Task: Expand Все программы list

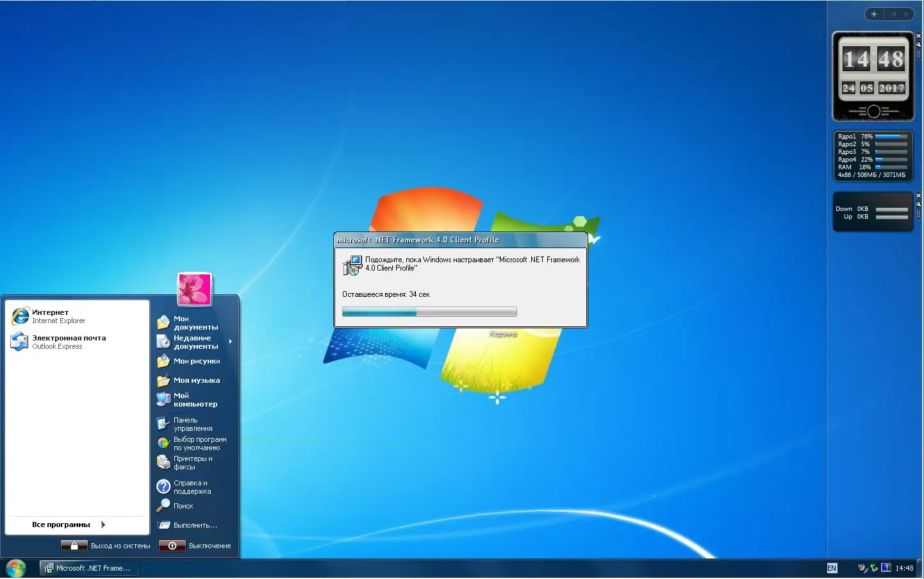Action: (68, 524)
